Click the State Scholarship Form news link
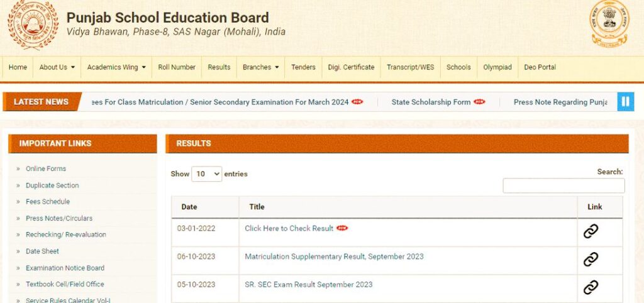 [431, 102]
